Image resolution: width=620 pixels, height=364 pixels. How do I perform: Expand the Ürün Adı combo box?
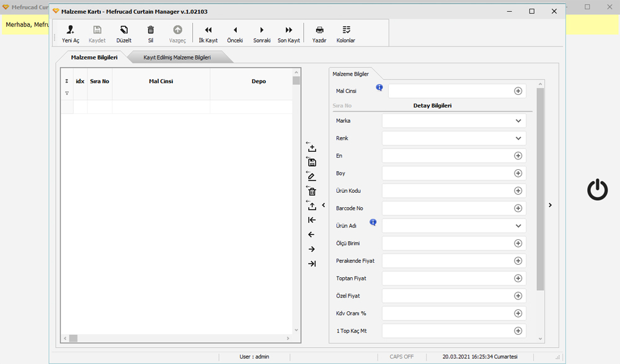pos(518,226)
